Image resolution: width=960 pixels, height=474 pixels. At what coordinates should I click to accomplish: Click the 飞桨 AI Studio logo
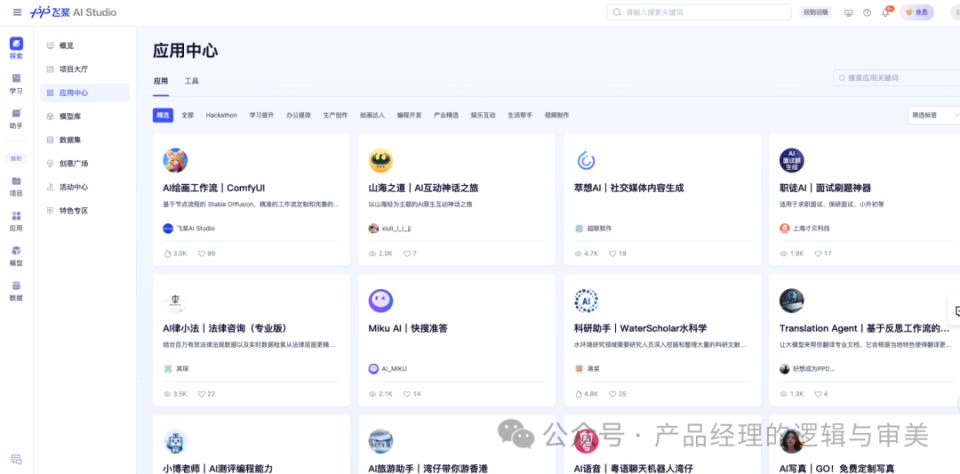[x=73, y=12]
